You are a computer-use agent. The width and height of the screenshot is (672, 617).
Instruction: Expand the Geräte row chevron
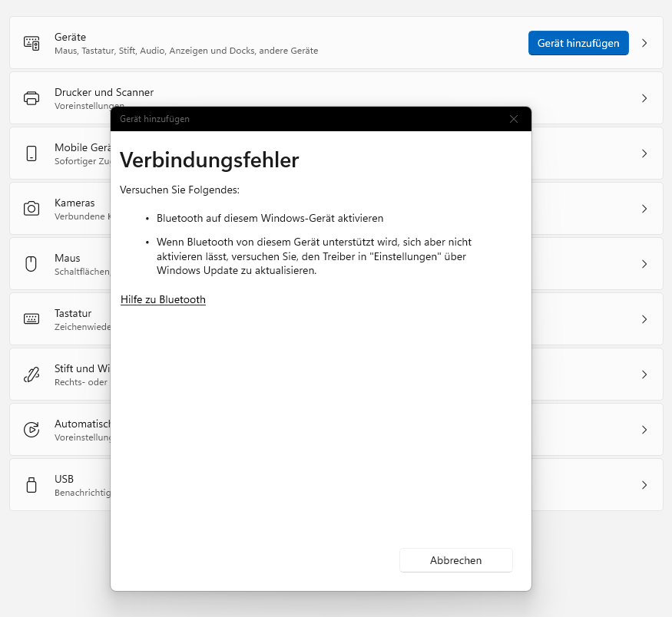(644, 43)
